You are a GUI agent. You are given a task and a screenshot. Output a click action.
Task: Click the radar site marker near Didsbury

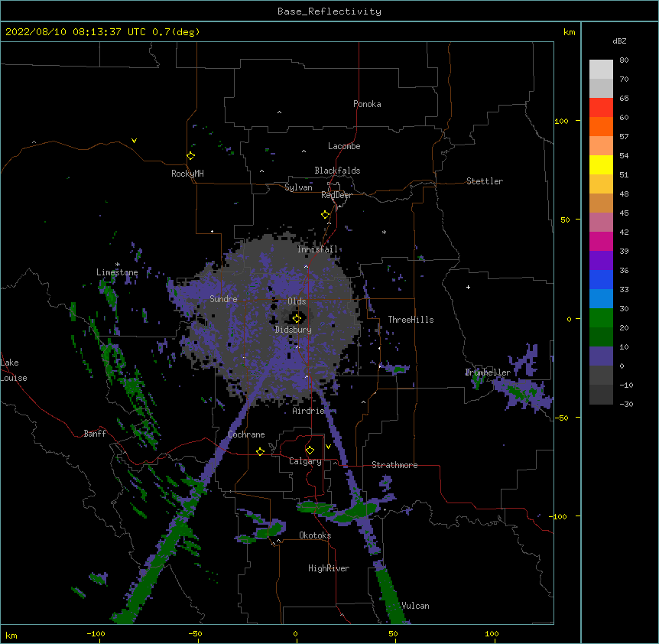(297, 318)
